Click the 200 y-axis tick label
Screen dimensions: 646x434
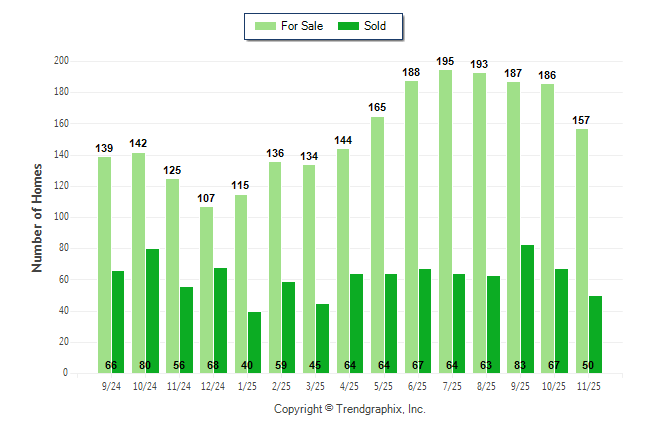[61, 61]
